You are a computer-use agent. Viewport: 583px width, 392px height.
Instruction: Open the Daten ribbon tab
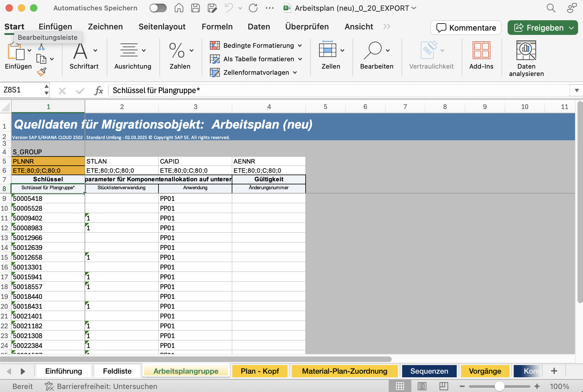tap(259, 27)
